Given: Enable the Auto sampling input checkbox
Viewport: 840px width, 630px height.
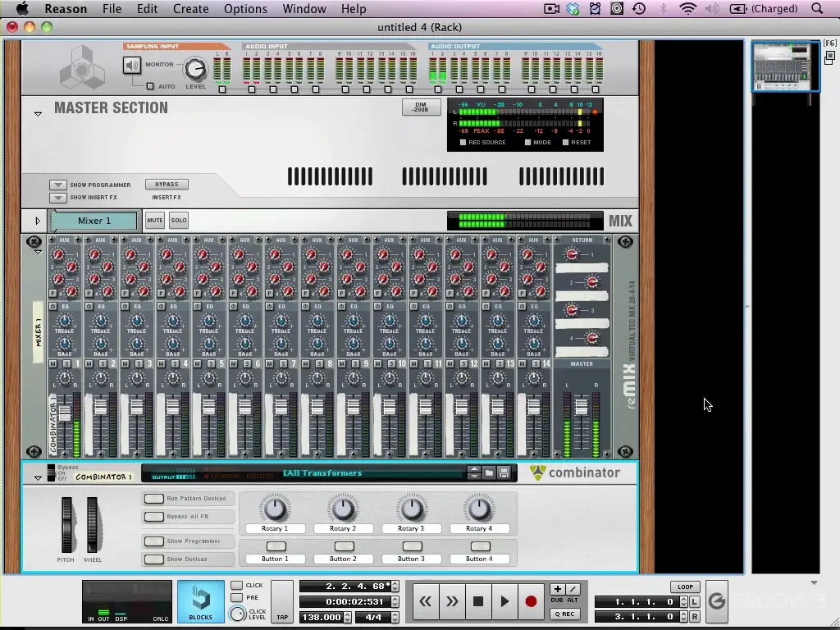Looking at the screenshot, I should click(150, 85).
